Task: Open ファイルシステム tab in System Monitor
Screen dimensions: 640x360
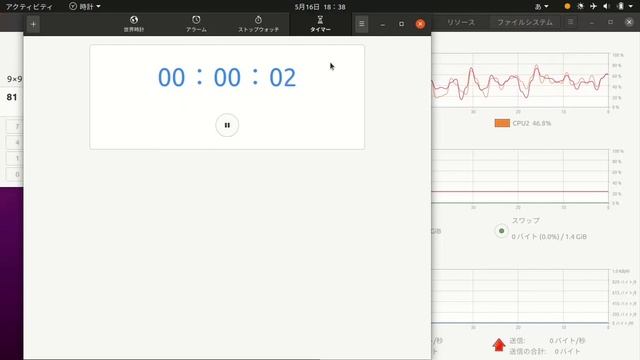Action: [x=524, y=22]
